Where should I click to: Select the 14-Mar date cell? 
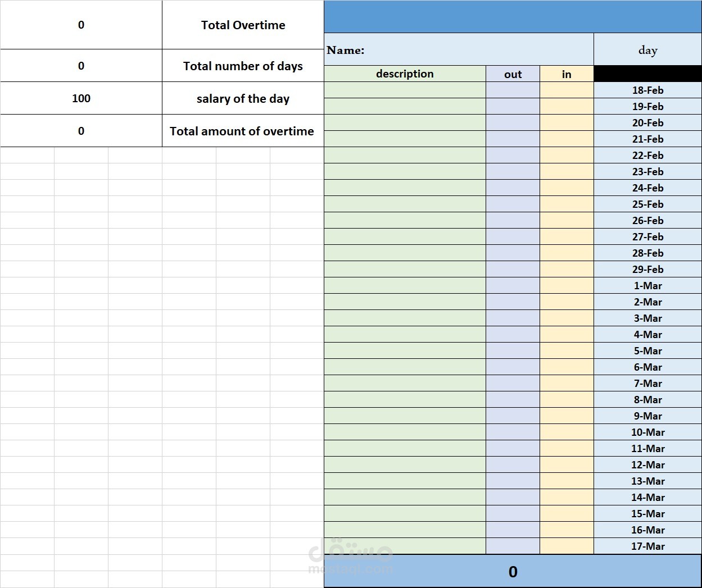click(647, 497)
